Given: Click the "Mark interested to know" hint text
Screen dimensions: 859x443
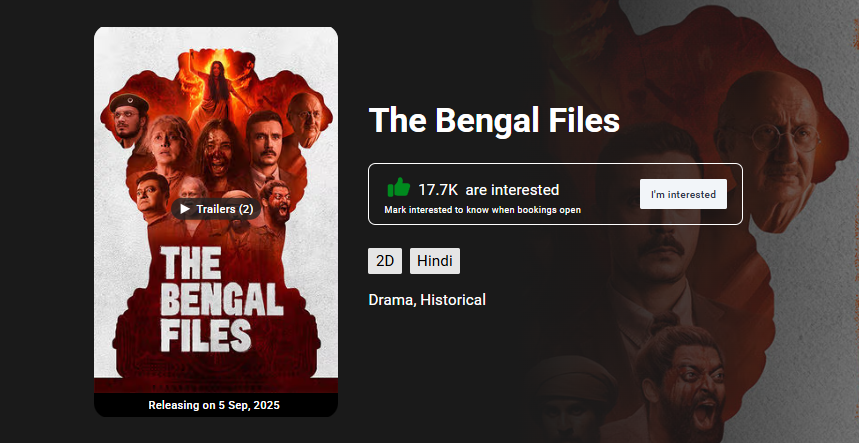Looking at the screenshot, I should coord(482,210).
